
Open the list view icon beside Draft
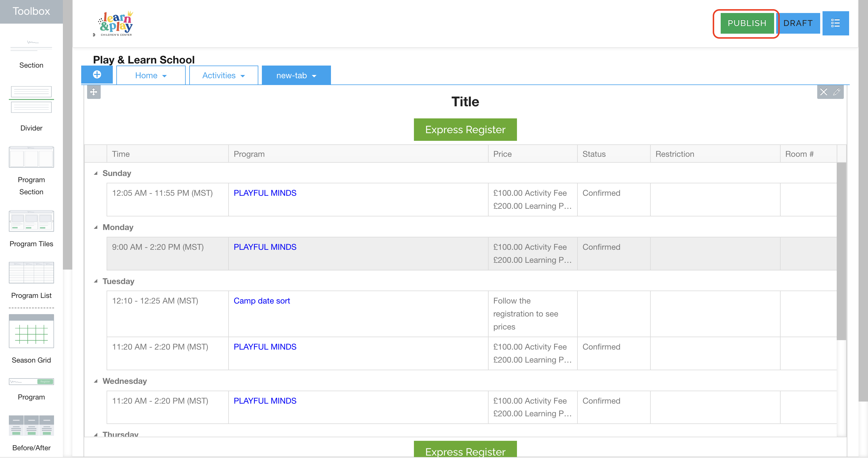835,23
